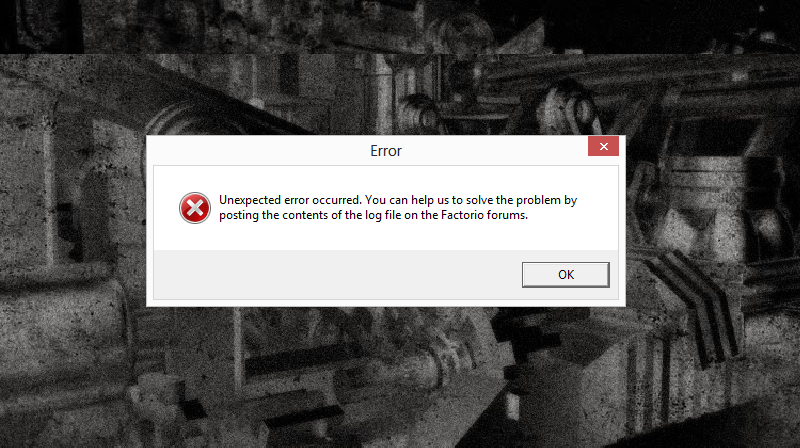This screenshot has height=448, width=800.
Task: Click the "Error" title text
Action: 386,151
